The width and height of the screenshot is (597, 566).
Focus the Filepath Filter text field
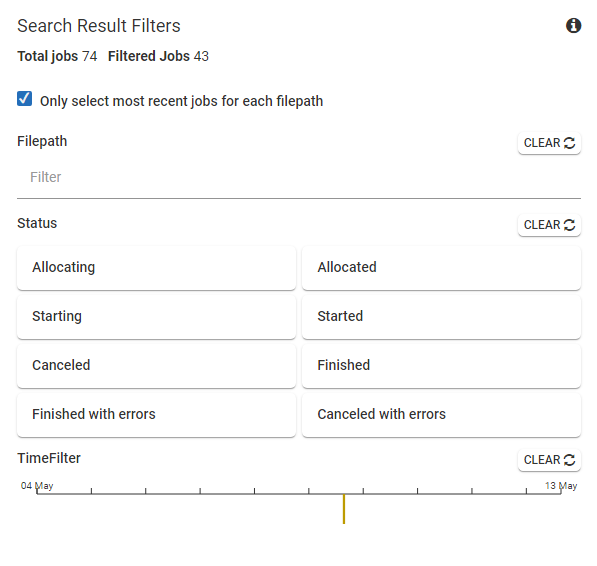299,177
